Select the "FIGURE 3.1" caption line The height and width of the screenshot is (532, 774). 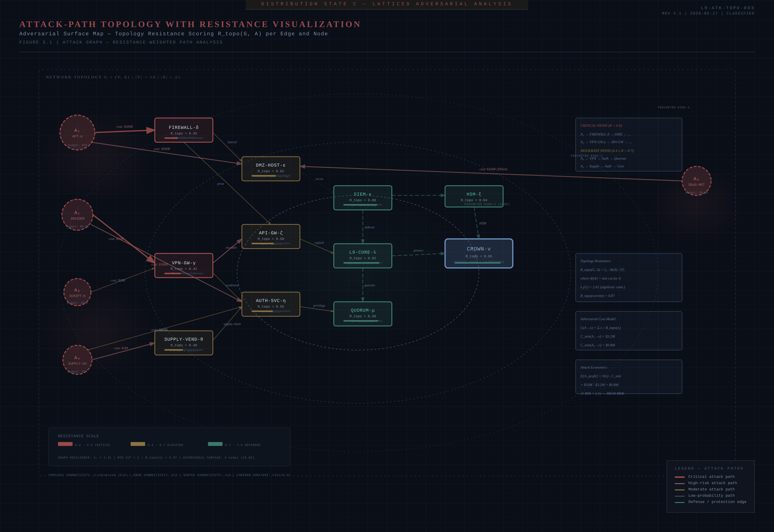121,42
